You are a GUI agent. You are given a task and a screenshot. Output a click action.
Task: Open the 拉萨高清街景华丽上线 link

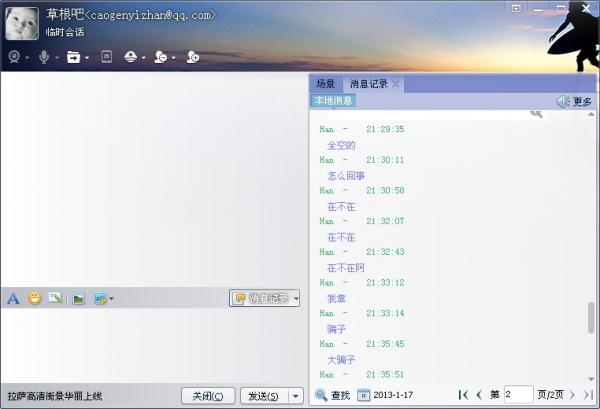tap(55, 396)
